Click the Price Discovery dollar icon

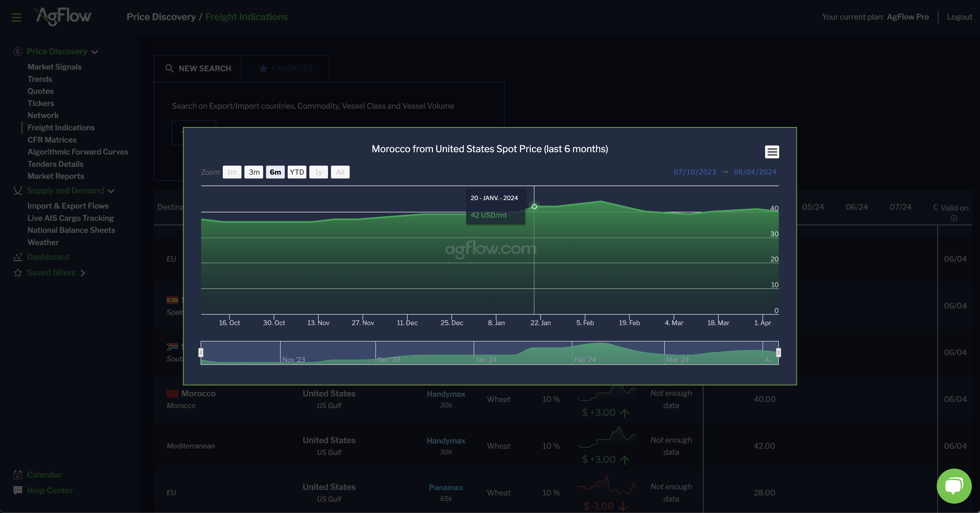tap(18, 51)
